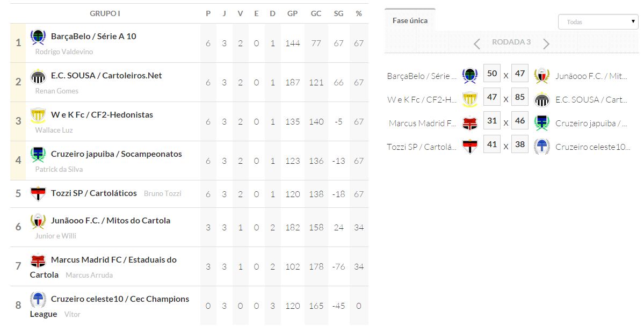Open the Todas rounds dropdown
644x326 pixels.
598,22
